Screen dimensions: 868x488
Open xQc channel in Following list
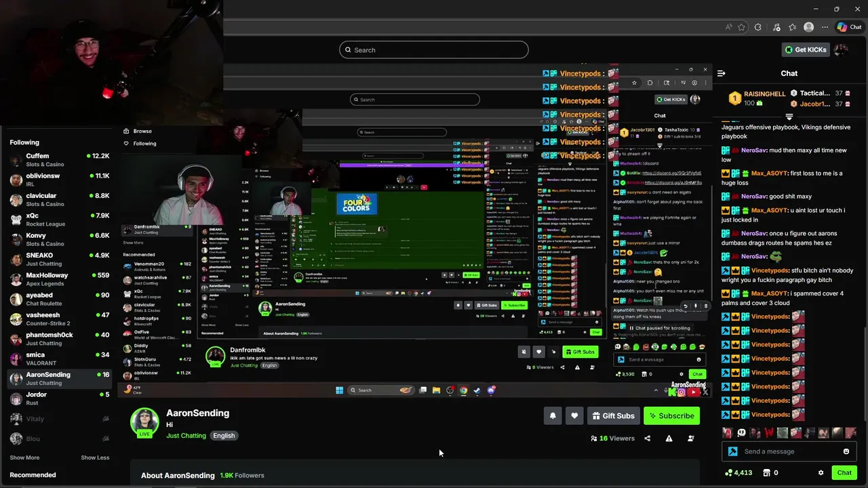60,220
